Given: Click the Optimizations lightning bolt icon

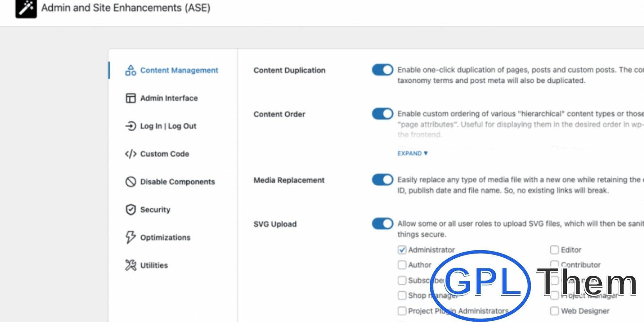Looking at the screenshot, I should (x=130, y=237).
